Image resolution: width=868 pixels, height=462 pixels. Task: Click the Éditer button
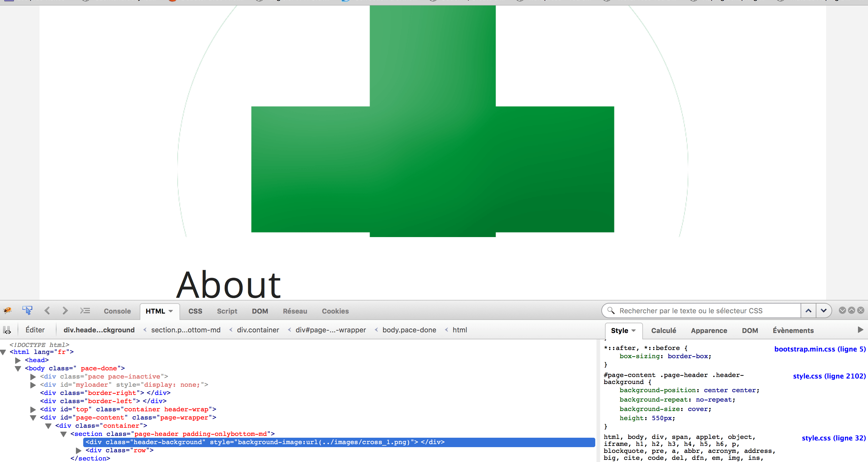coord(35,330)
